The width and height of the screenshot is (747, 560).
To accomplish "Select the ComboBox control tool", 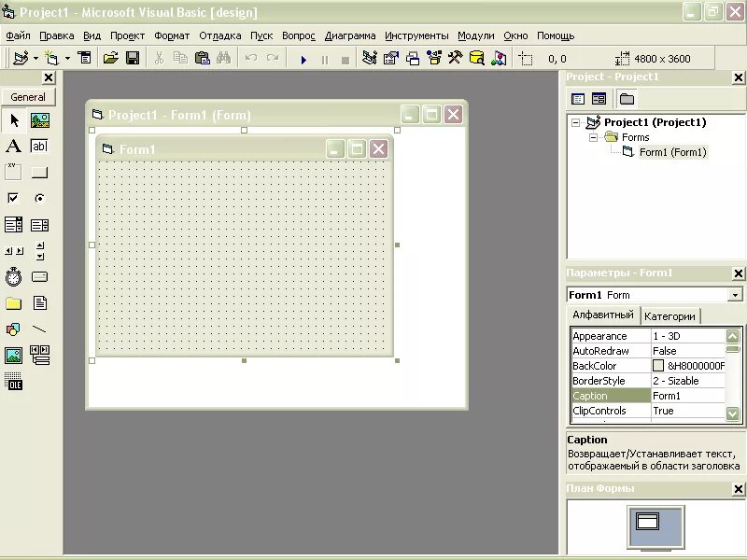I will pos(14,224).
